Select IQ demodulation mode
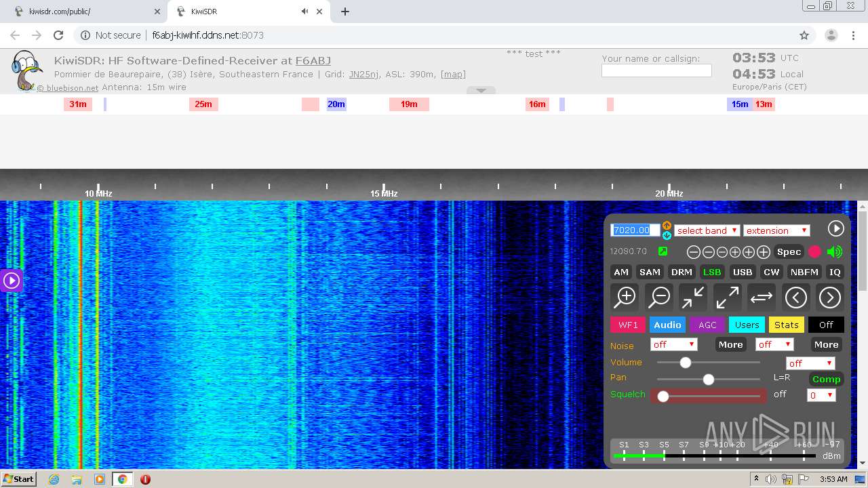Viewport: 868px width, 488px height. [x=835, y=272]
